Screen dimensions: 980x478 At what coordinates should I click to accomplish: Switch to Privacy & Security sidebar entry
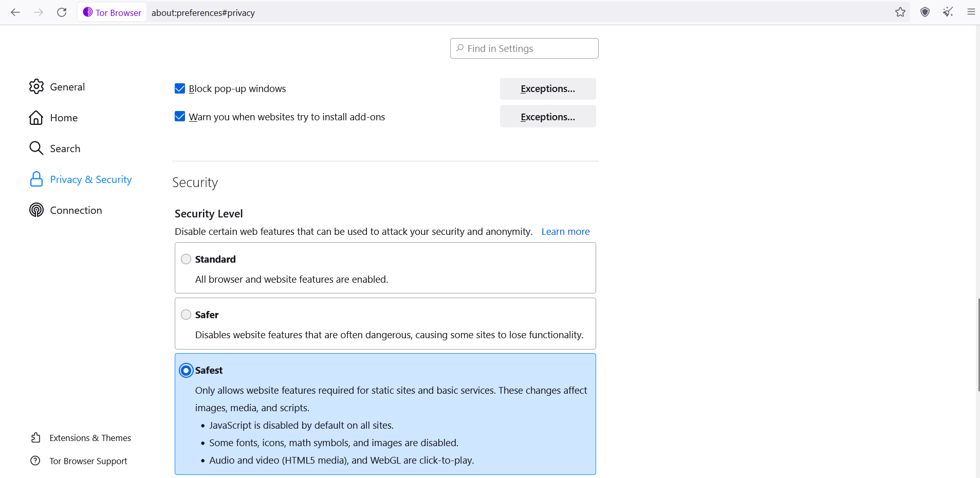pos(90,179)
